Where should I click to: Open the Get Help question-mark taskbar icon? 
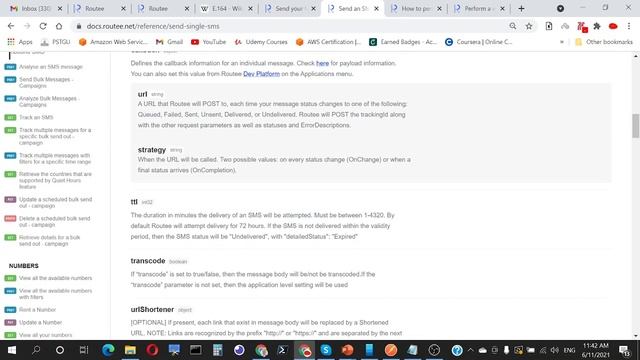click(457, 350)
